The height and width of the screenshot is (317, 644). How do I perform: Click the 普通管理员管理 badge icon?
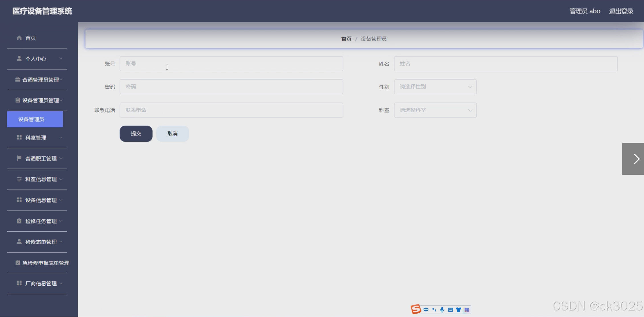(17, 79)
